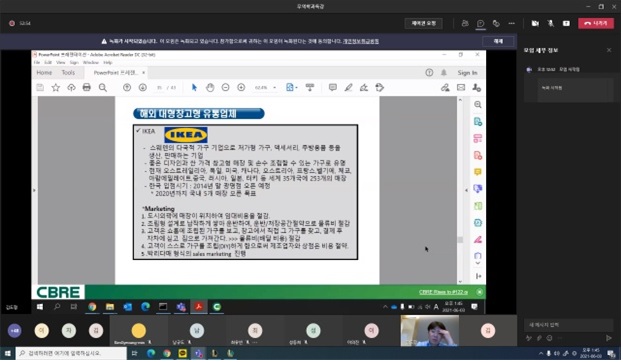Choose the Acrobat selection arrow tool
The width and height of the screenshot is (623, 362).
(194, 87)
